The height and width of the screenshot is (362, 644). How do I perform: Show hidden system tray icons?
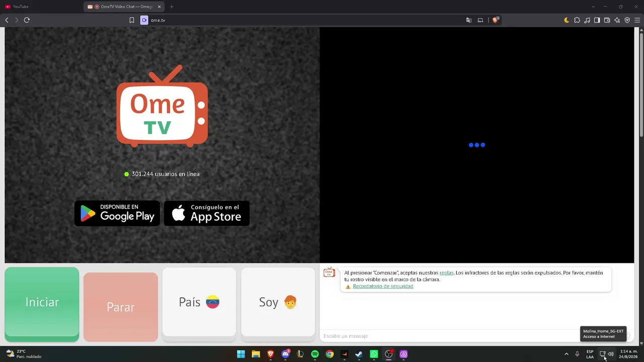click(x=566, y=354)
